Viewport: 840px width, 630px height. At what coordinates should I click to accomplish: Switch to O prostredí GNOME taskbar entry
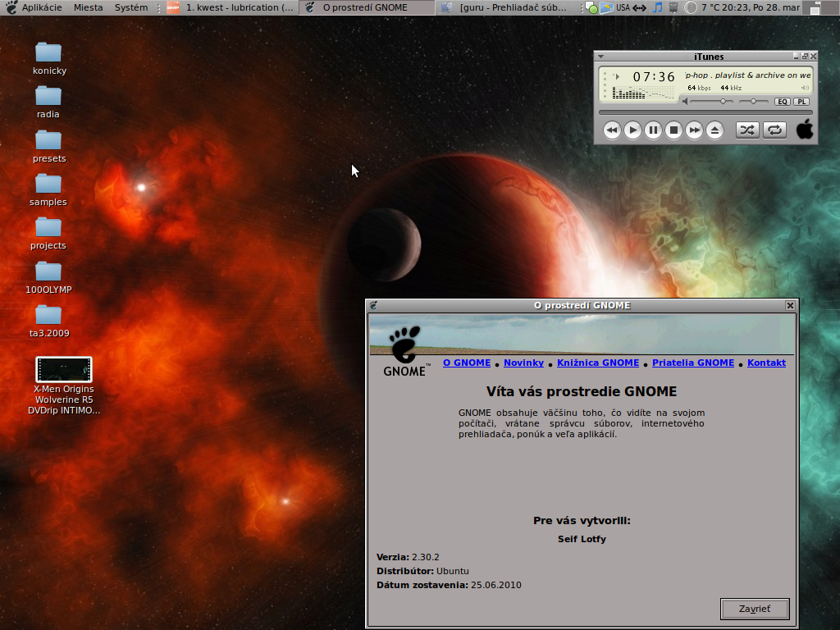click(x=367, y=7)
